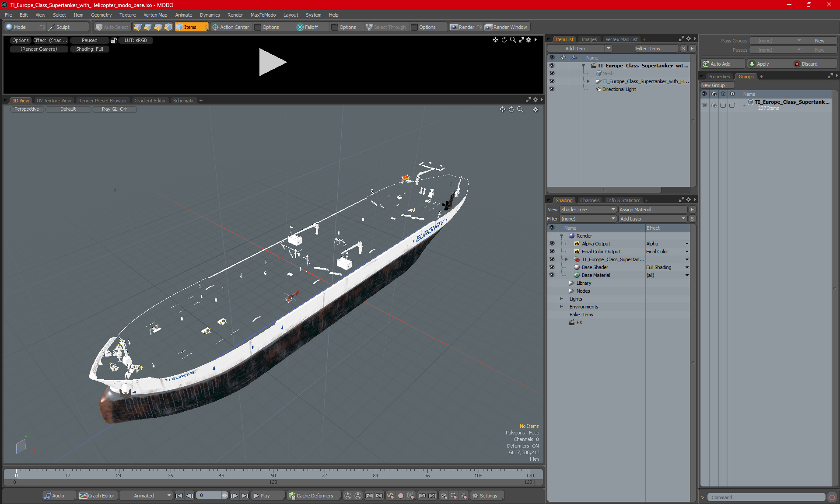Click the pan icon in 3D viewport

coord(502,109)
